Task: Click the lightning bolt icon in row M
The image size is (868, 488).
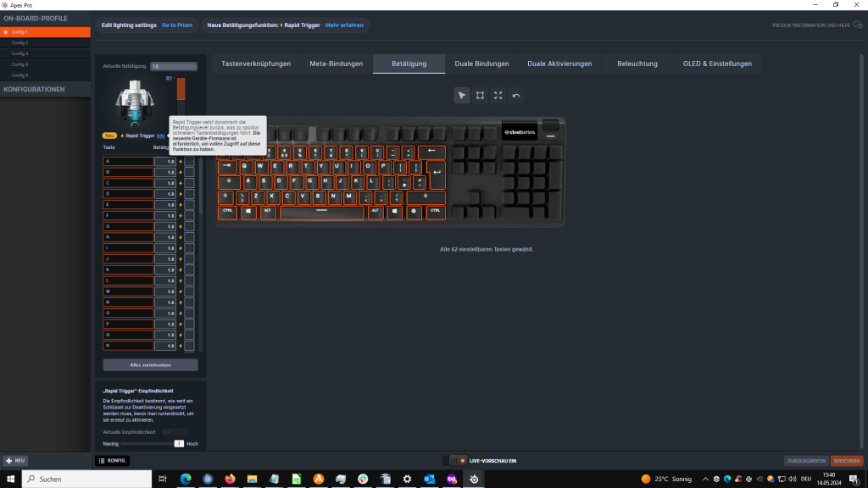Action: coord(181,291)
